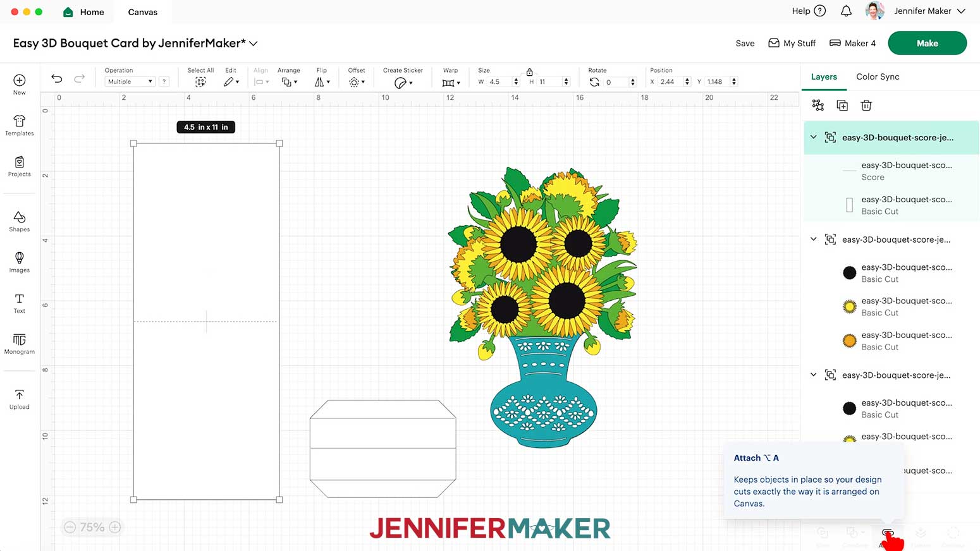The width and height of the screenshot is (980, 551).
Task: Select the first group's Basic Cut layer
Action: pos(891,205)
